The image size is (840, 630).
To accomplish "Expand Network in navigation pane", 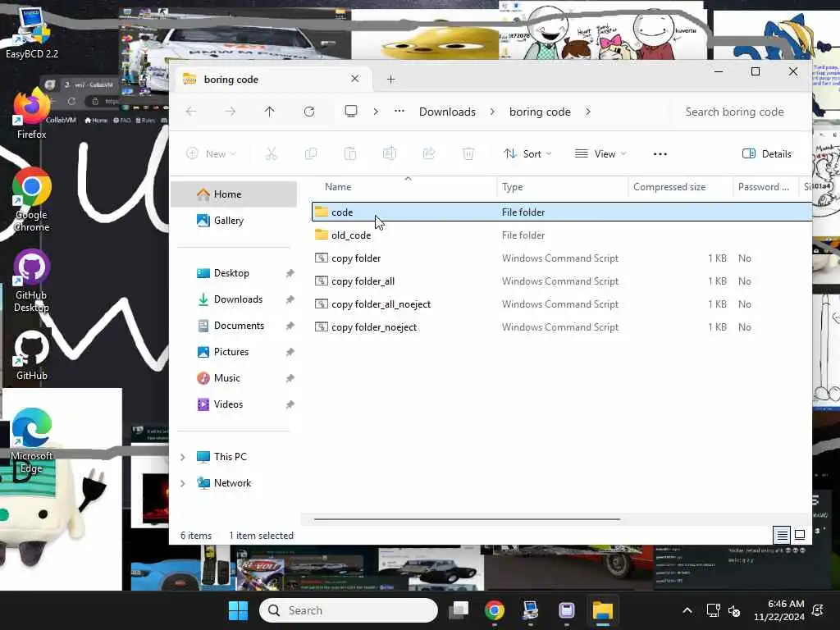I will click(183, 483).
